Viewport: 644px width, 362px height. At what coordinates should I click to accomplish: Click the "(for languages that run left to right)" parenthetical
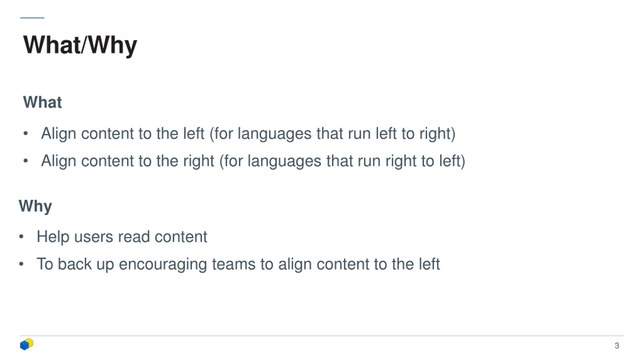click(x=332, y=133)
